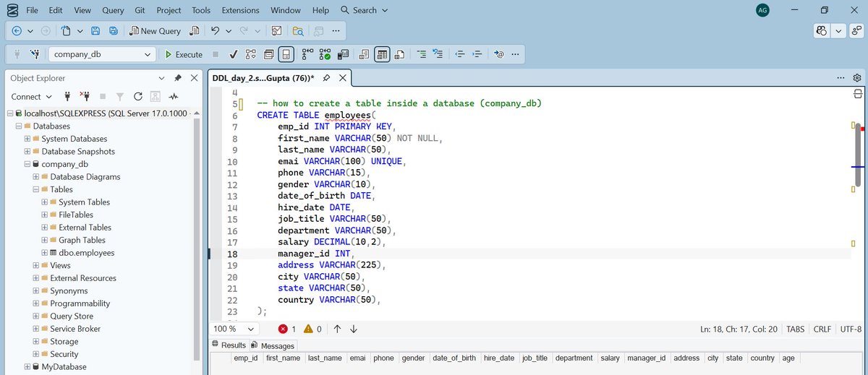Click the Undo arrow icon
Viewport: 868px width, 375px height.
point(215,31)
